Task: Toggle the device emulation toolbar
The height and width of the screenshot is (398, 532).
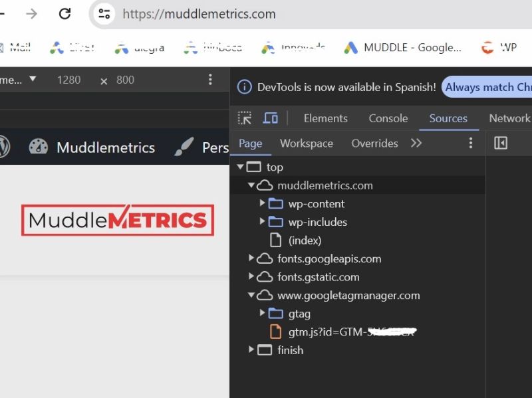Action: click(270, 118)
